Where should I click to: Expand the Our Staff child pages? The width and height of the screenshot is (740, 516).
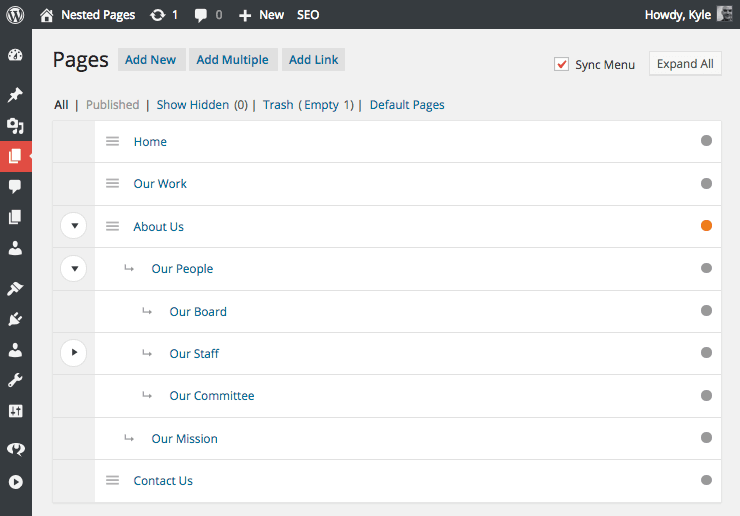74,353
